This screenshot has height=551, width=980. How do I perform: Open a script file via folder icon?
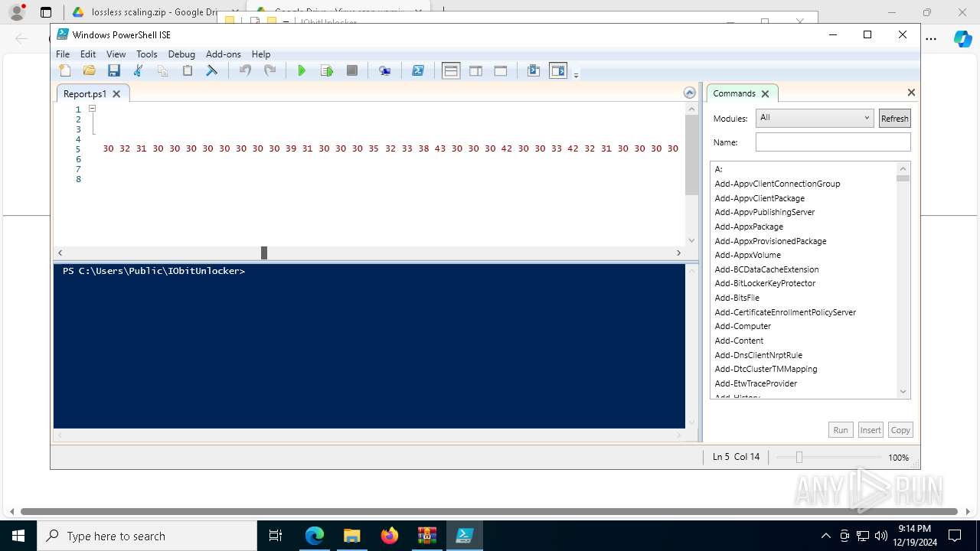pos(90,71)
